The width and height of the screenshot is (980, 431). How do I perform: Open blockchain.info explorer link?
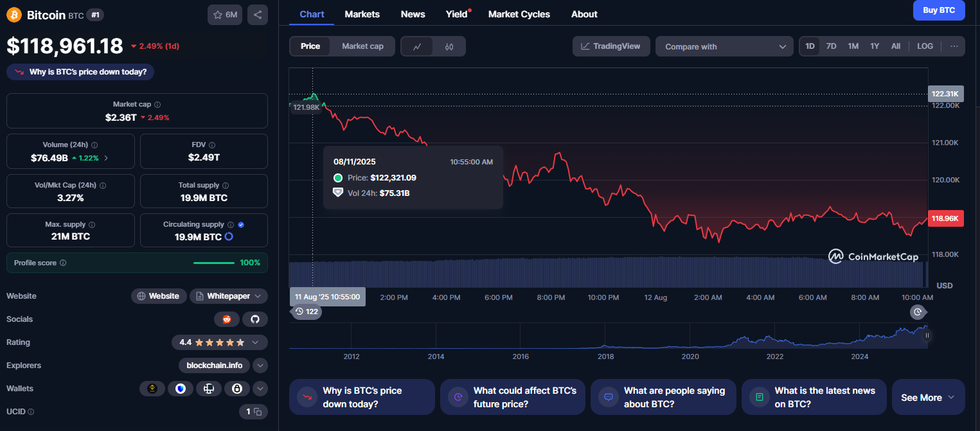pos(214,365)
